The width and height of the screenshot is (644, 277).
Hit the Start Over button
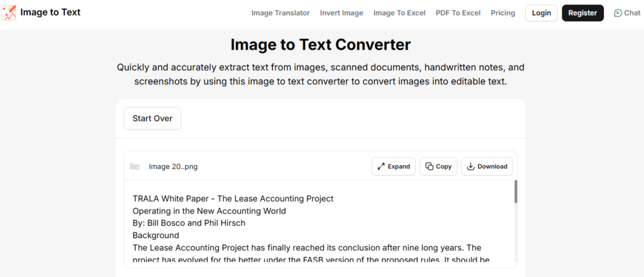152,118
